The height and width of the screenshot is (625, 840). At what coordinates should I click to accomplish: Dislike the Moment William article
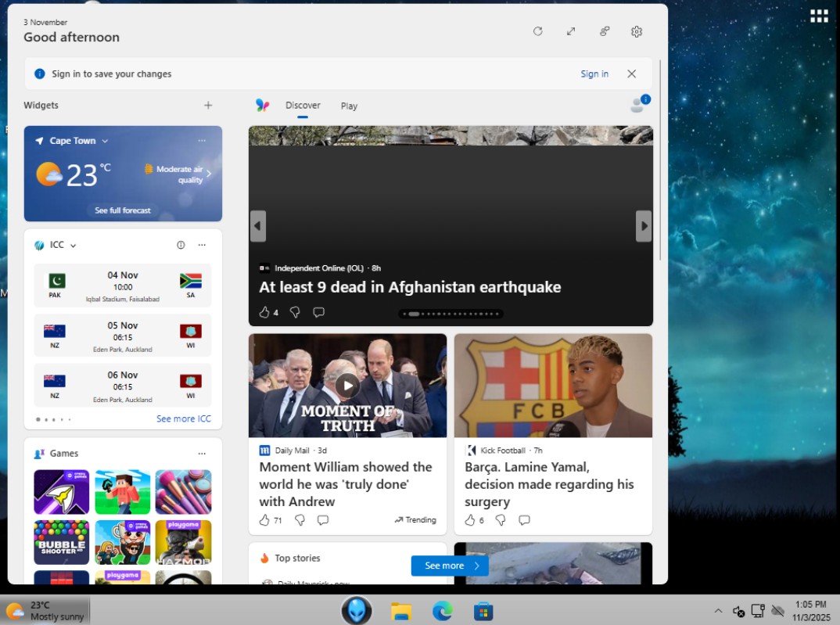point(299,520)
